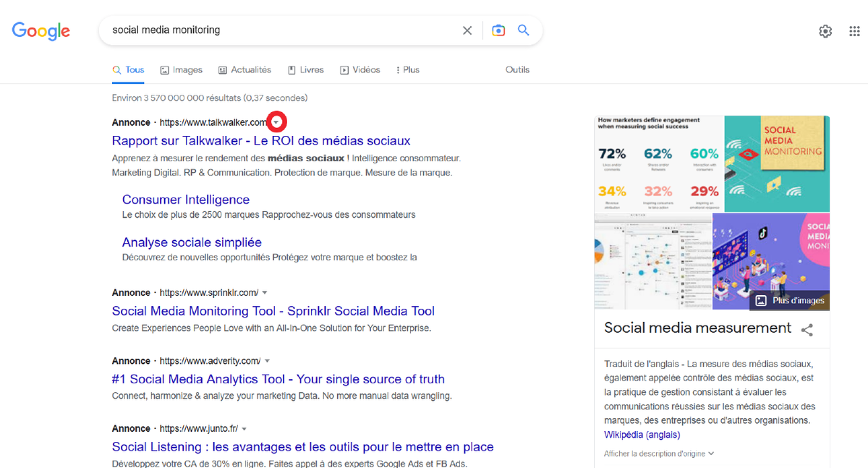Image resolution: width=868 pixels, height=468 pixels.
Task: Click the search query input field
Action: [x=282, y=30]
